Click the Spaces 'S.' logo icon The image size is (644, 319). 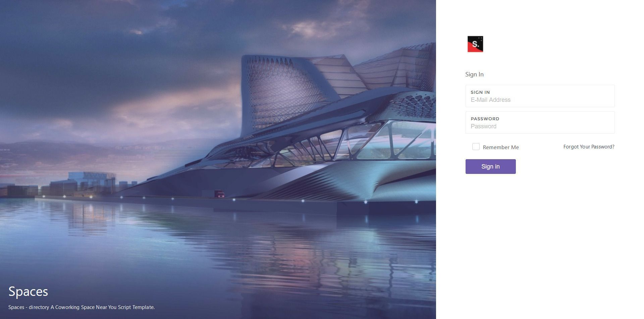click(x=475, y=44)
